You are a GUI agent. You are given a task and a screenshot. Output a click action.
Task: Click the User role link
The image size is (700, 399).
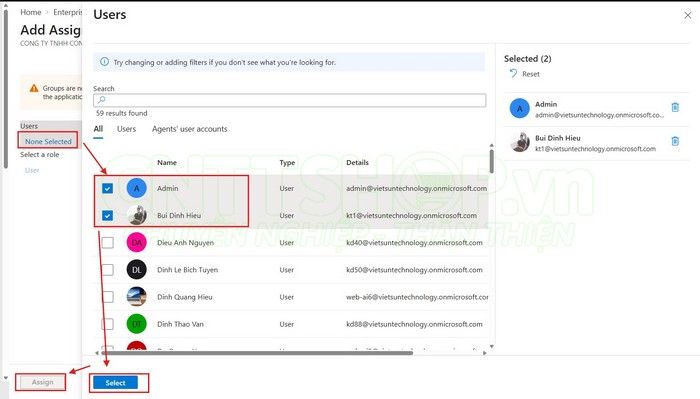[x=32, y=170]
